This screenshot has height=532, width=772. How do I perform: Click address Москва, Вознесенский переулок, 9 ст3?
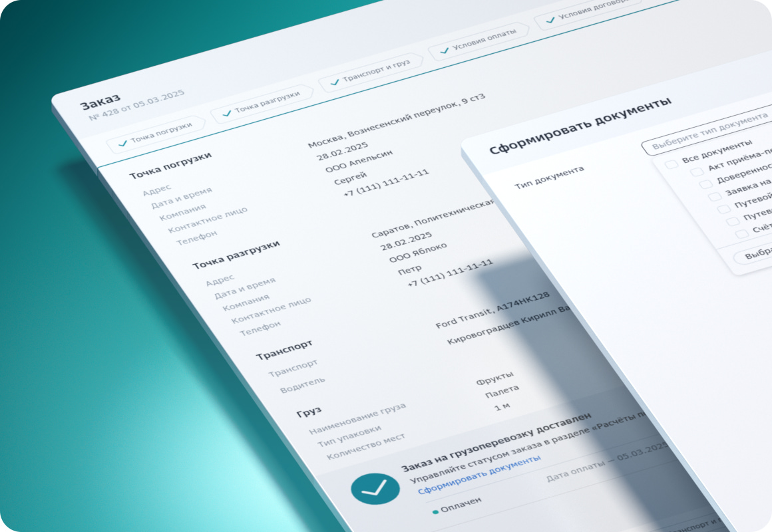pos(397,120)
